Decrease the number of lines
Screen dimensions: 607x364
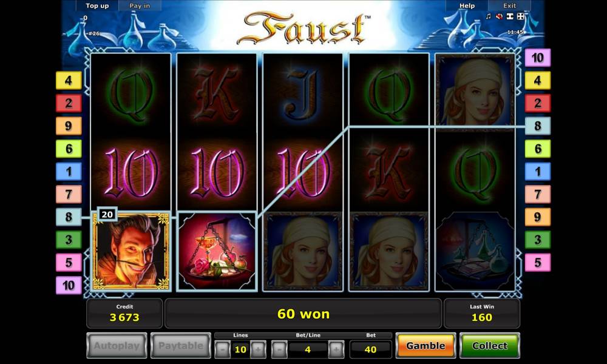point(223,349)
